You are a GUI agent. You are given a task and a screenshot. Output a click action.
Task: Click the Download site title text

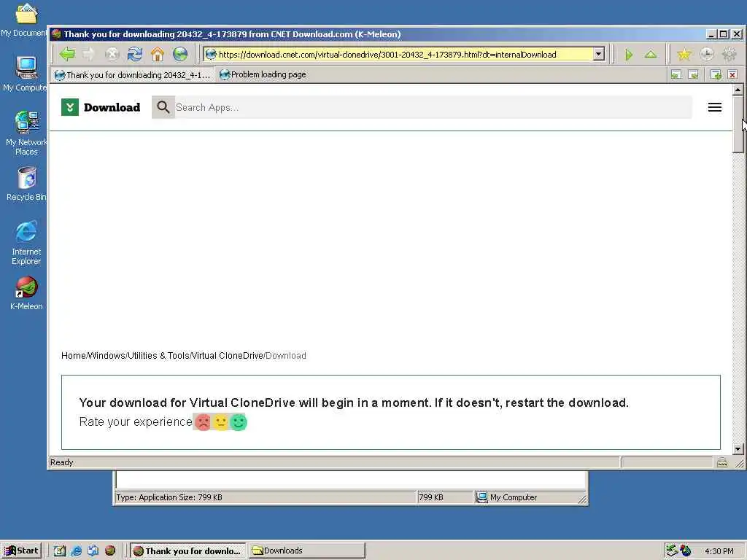point(112,107)
